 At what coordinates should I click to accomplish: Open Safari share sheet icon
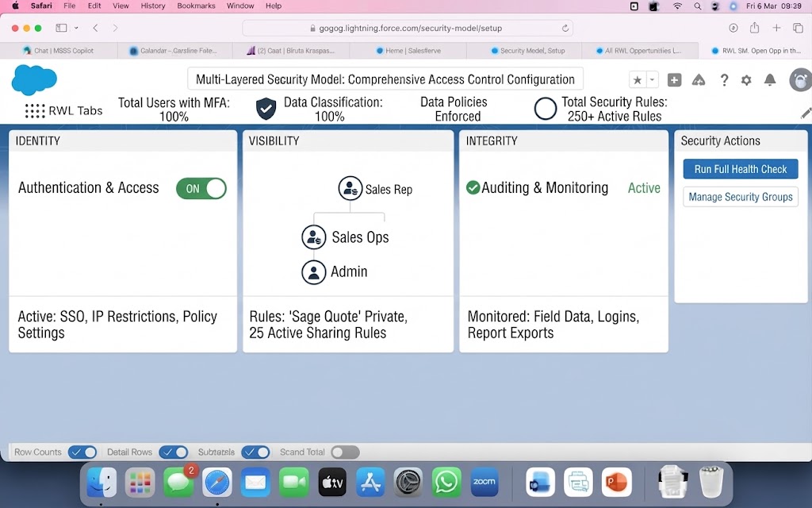click(x=755, y=28)
